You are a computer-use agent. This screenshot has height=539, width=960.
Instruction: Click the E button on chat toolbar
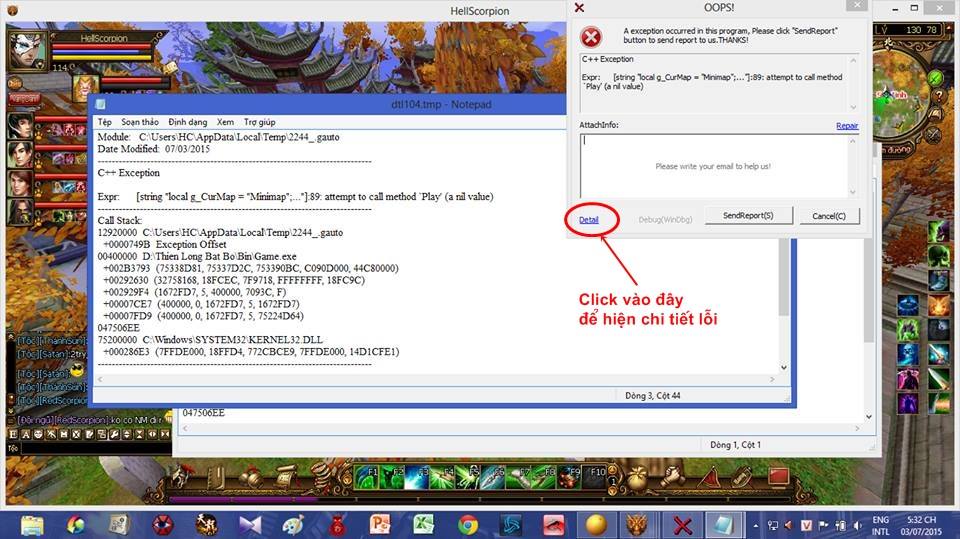[13, 434]
